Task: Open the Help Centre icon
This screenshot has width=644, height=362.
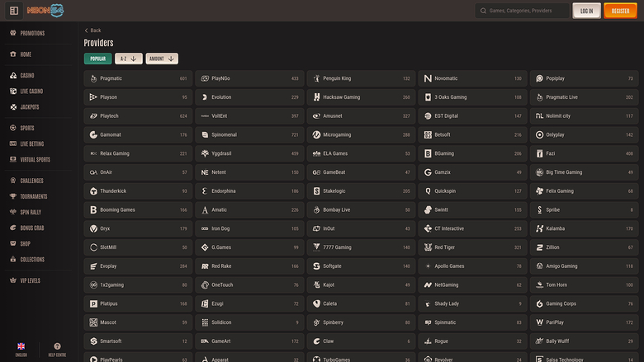Action: (57, 349)
